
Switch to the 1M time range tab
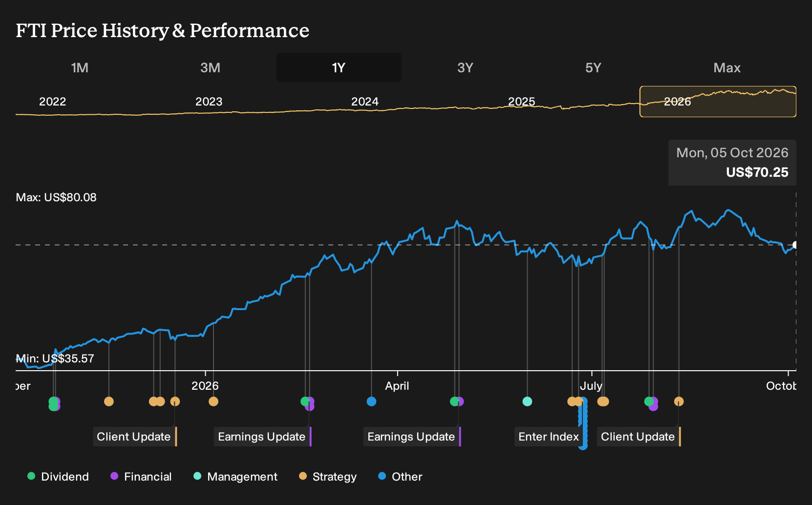pyautogui.click(x=80, y=67)
